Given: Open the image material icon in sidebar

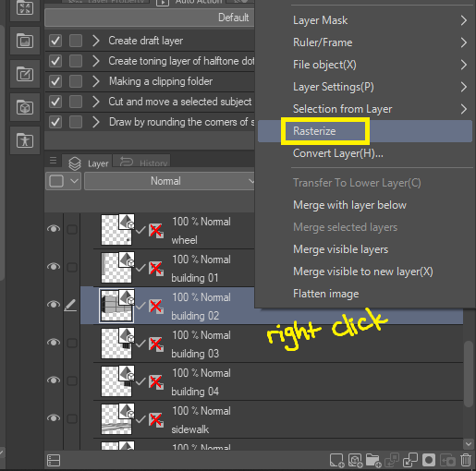Looking at the screenshot, I should click(25, 41).
